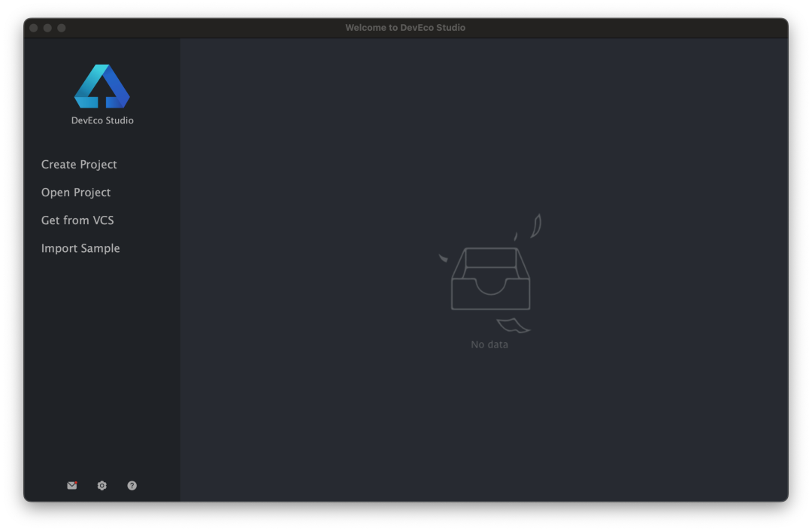Choose Open Project from the sidebar

(x=76, y=193)
